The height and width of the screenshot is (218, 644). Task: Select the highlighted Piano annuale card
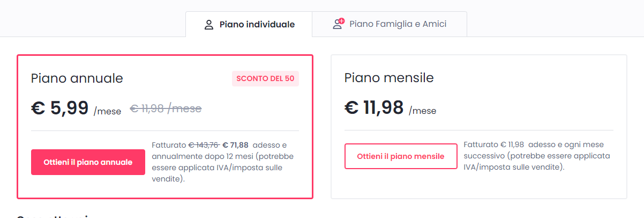coord(165,127)
